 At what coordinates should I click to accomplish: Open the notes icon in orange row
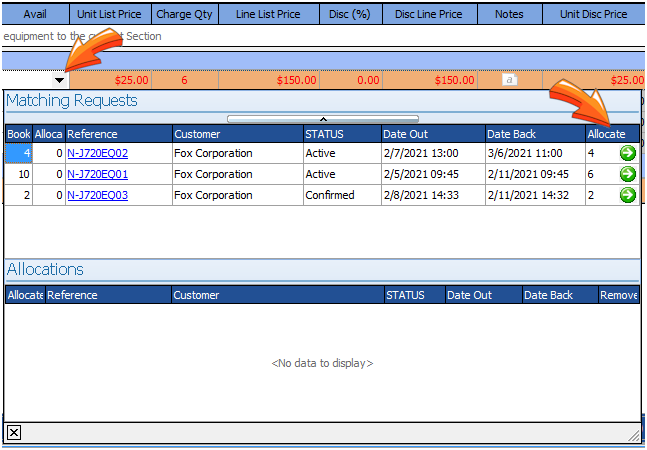click(509, 80)
